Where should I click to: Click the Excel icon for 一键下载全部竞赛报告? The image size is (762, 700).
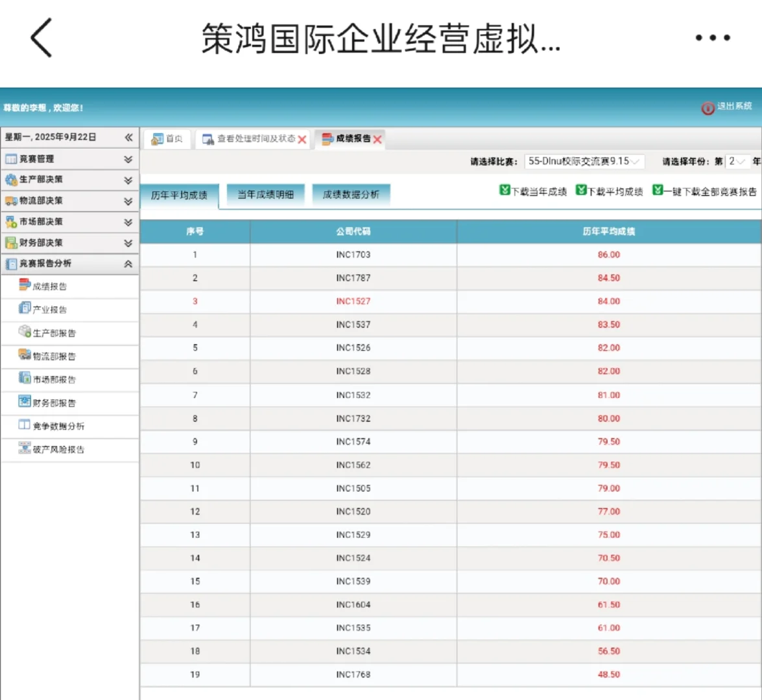coord(658,191)
